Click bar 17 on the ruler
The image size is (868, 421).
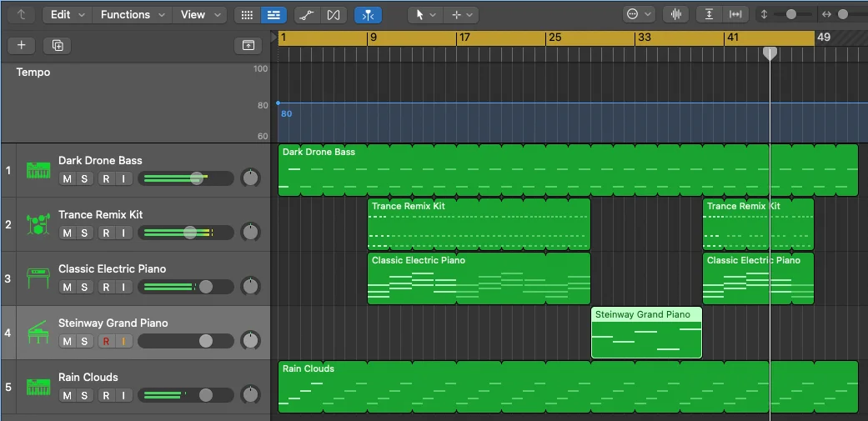465,38
